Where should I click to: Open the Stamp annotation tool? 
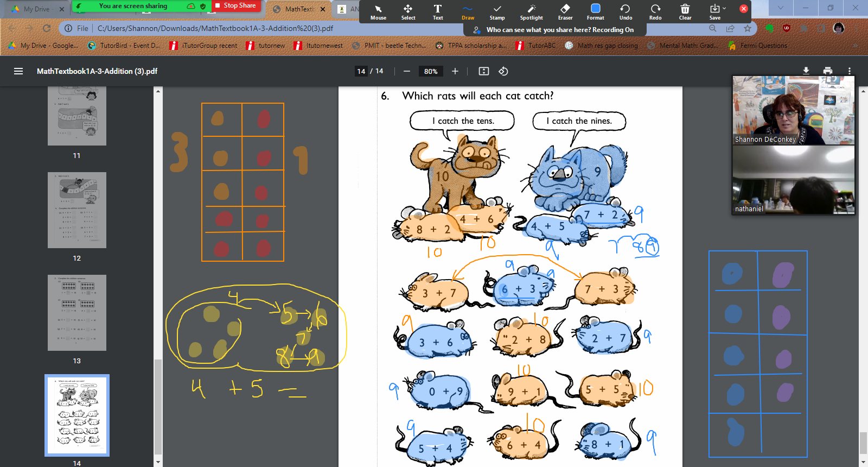point(497,11)
